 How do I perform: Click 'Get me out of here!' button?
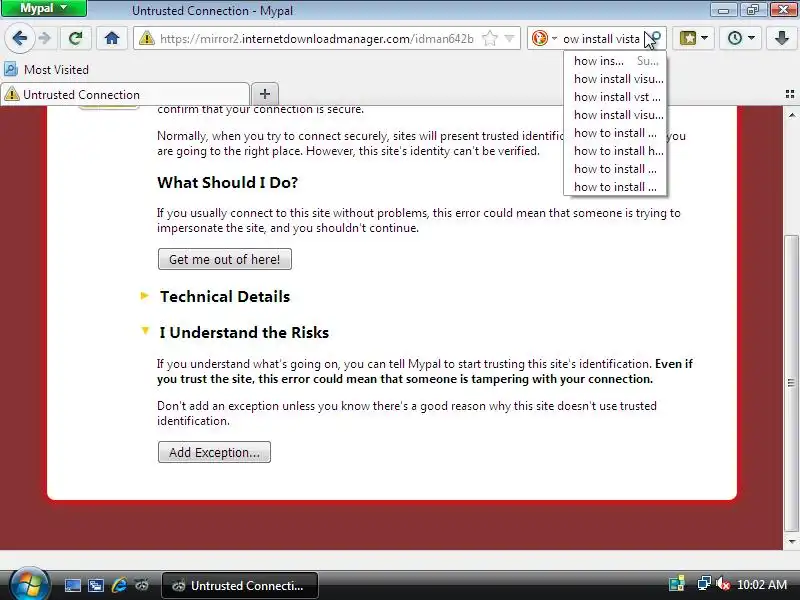coord(224,259)
